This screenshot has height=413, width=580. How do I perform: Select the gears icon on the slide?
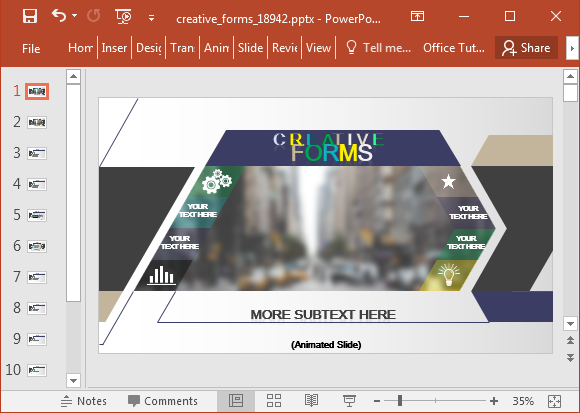pyautogui.click(x=217, y=181)
